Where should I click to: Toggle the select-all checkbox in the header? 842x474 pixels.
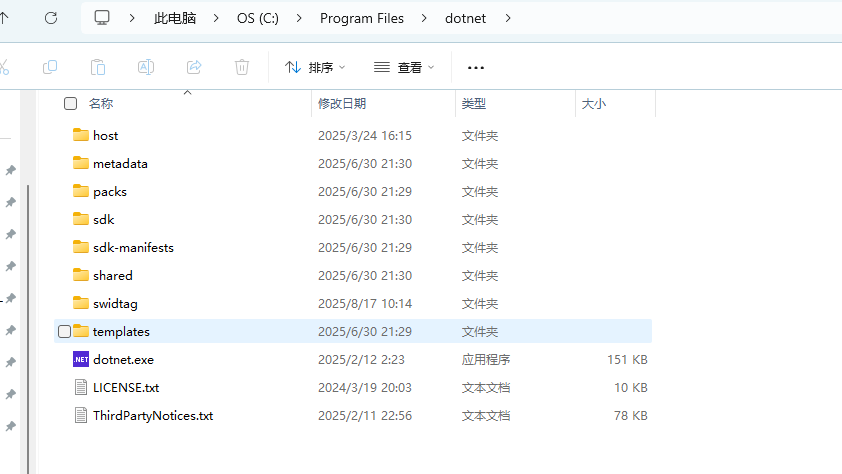coord(70,103)
